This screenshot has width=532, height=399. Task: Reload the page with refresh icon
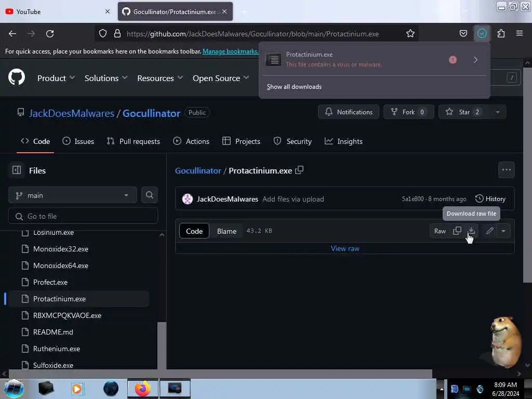50,34
